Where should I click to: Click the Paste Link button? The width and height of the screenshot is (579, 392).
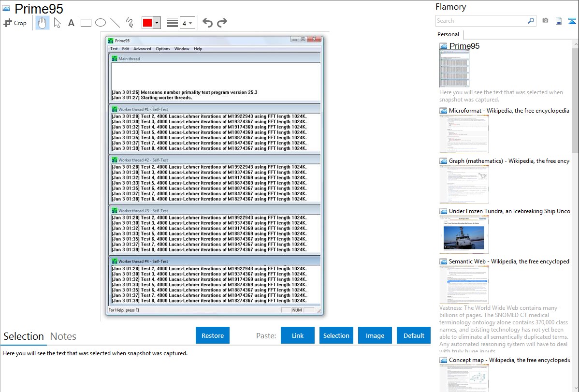(297, 335)
